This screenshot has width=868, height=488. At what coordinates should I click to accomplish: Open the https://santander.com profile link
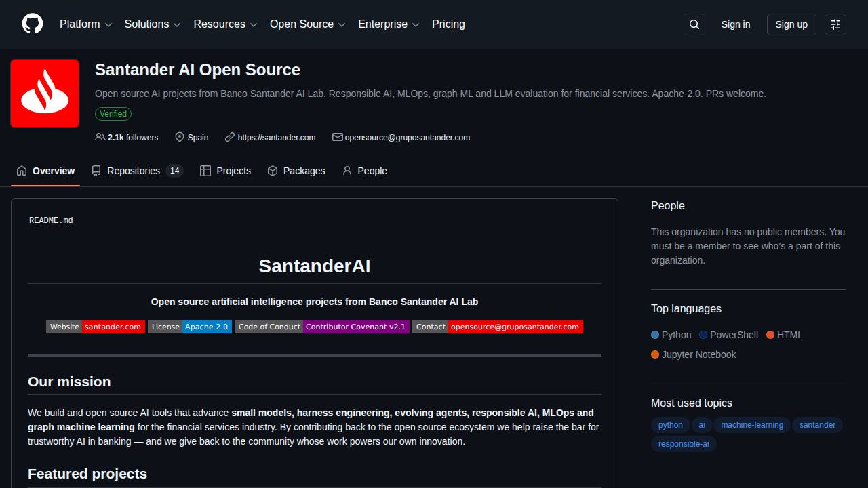pyautogui.click(x=277, y=137)
